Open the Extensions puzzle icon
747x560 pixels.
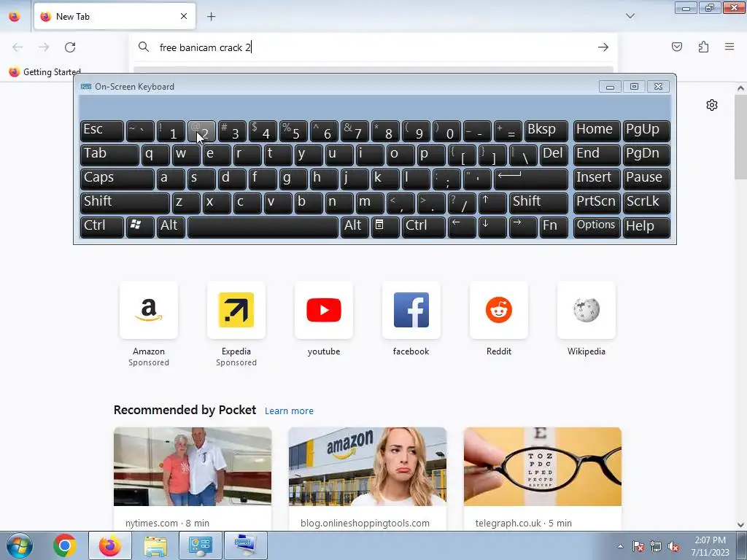(x=704, y=47)
